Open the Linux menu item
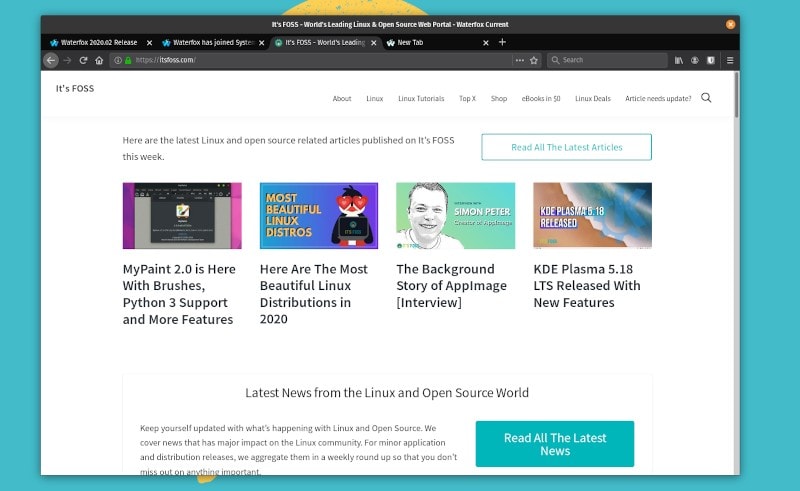 click(374, 99)
